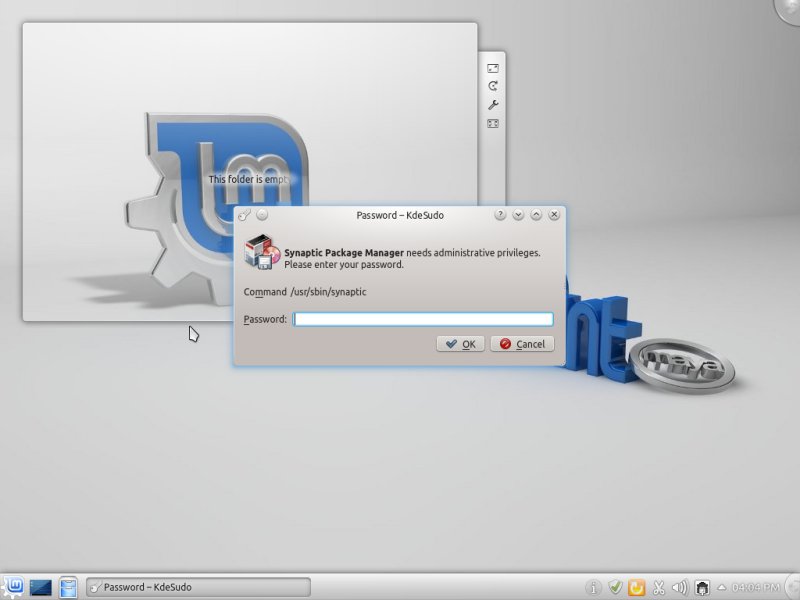
Task: Click the 'This folder is empty' text
Action: pyautogui.click(x=249, y=179)
